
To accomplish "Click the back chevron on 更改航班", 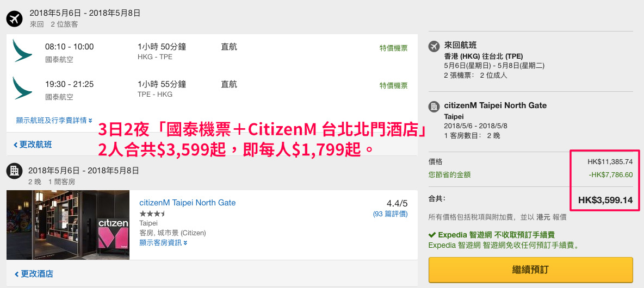I will click(x=16, y=145).
